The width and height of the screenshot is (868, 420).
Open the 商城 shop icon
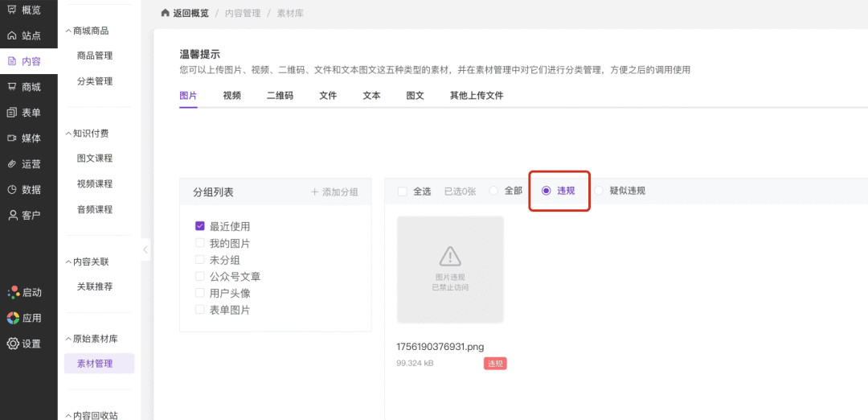point(12,86)
